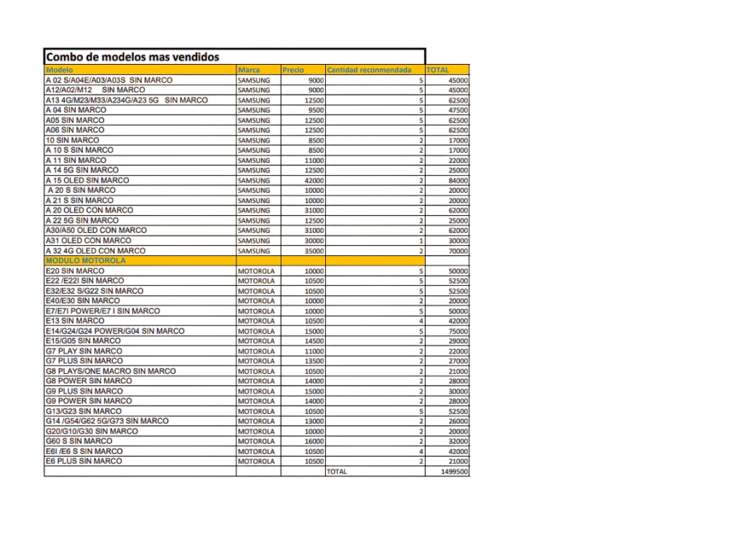Select the 'E20 SIN MARCO' Motorola cell
Screen dimensions: 745x560
pos(75,271)
